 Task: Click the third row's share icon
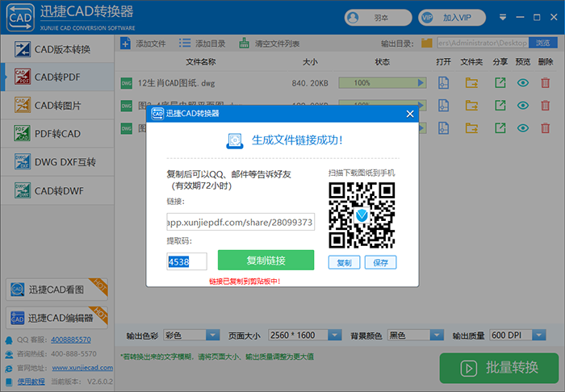click(x=500, y=128)
